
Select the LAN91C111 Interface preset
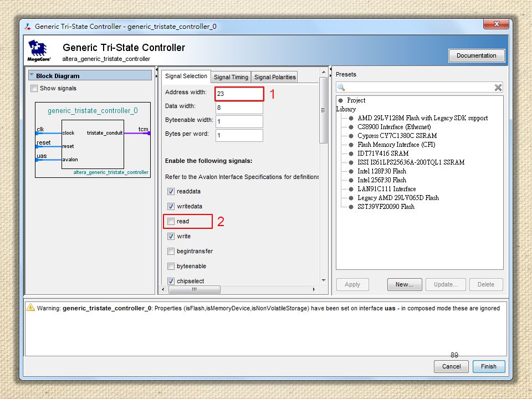[x=386, y=189]
